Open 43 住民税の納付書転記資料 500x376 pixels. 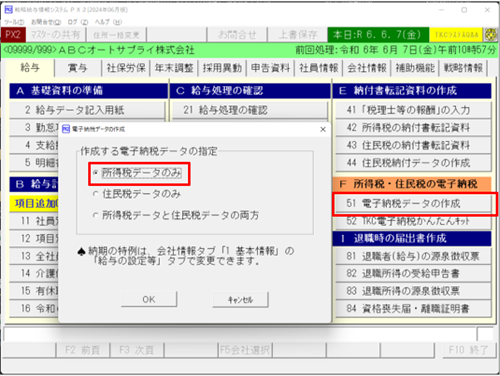(x=413, y=145)
